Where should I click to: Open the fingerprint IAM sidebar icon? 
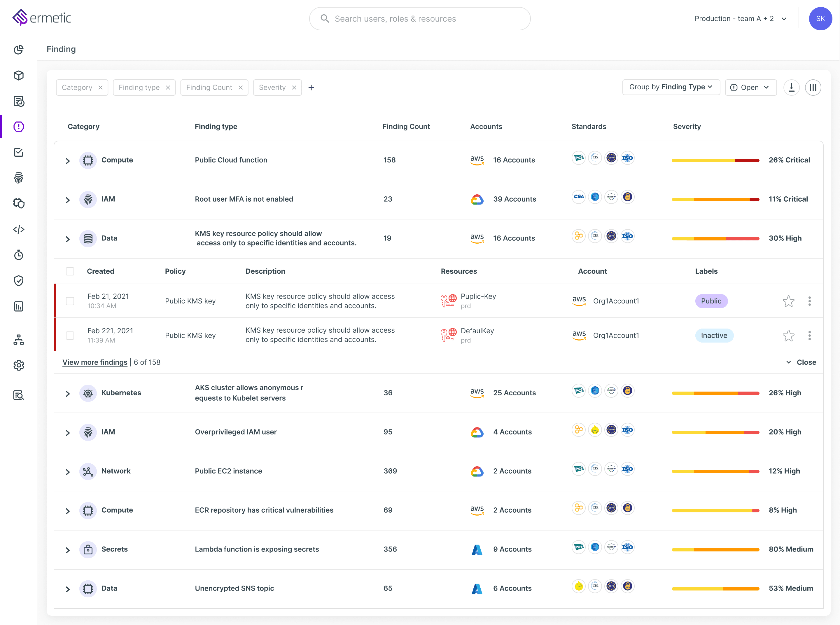point(19,178)
